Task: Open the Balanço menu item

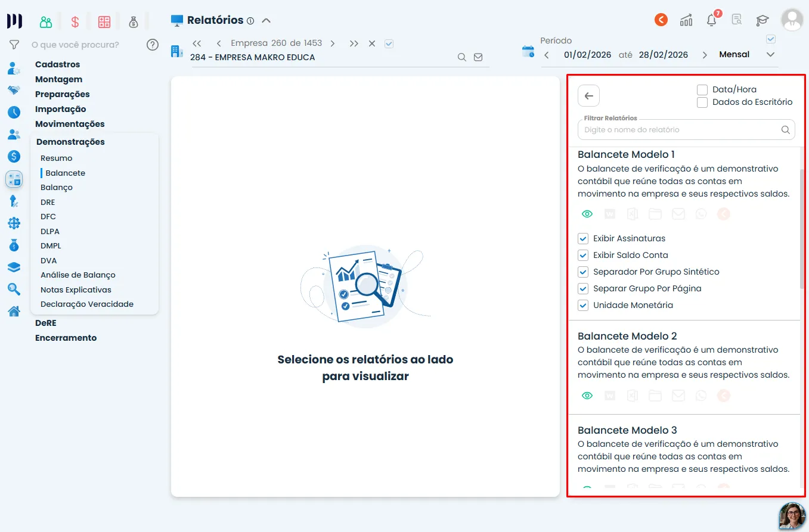Action: tap(57, 187)
